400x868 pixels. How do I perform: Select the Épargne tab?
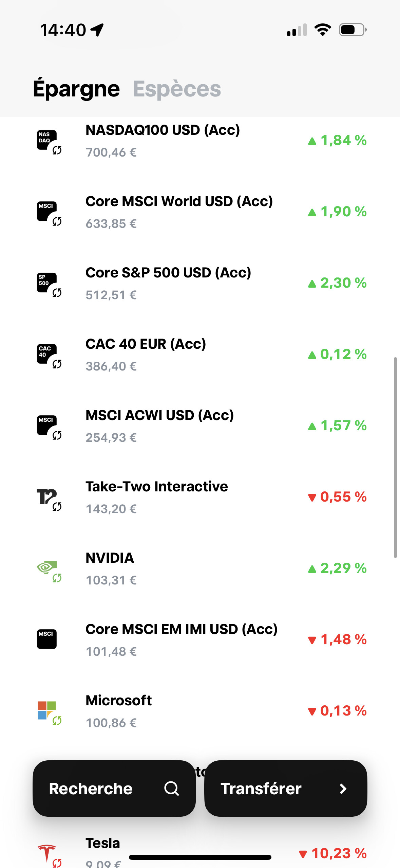click(x=76, y=89)
